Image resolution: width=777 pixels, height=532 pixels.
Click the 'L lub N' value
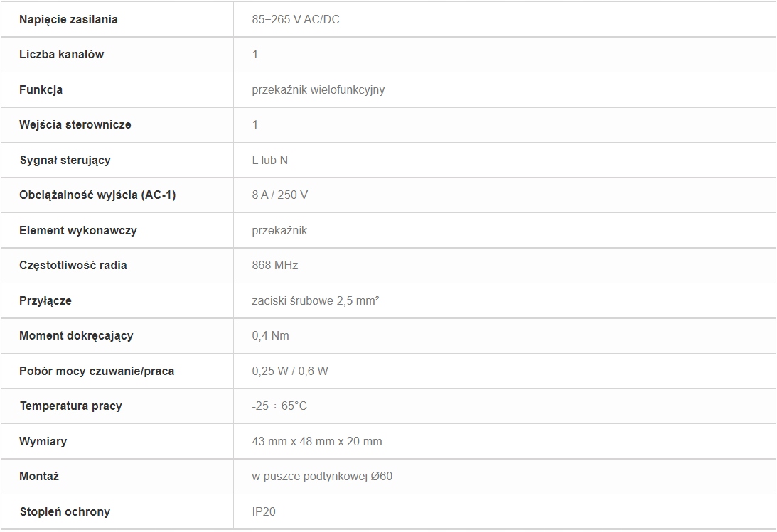[270, 160]
